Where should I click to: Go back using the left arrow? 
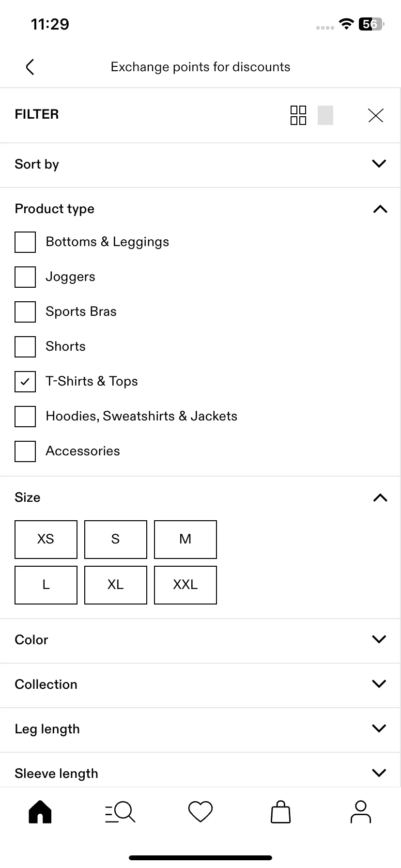tap(30, 67)
